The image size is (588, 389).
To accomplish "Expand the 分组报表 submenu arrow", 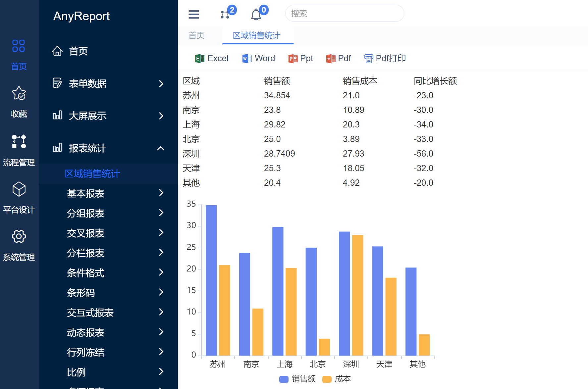I will point(161,213).
